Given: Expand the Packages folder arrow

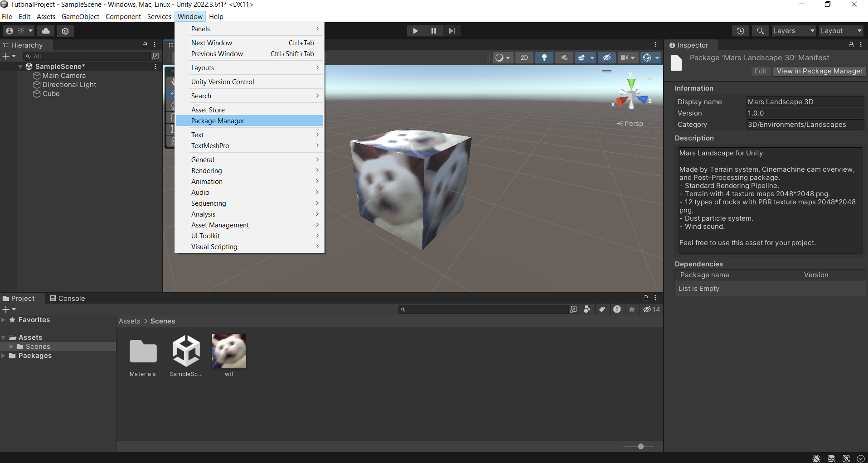Looking at the screenshot, I should (x=4, y=356).
